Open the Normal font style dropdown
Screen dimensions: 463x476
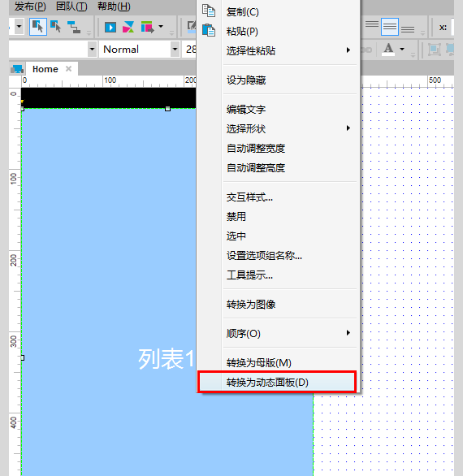175,50
